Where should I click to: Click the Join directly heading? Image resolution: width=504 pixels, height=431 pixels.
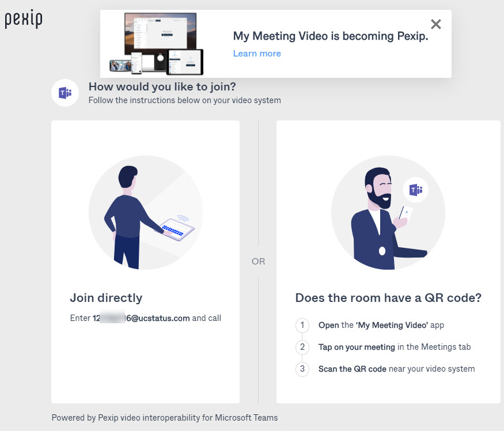click(106, 298)
